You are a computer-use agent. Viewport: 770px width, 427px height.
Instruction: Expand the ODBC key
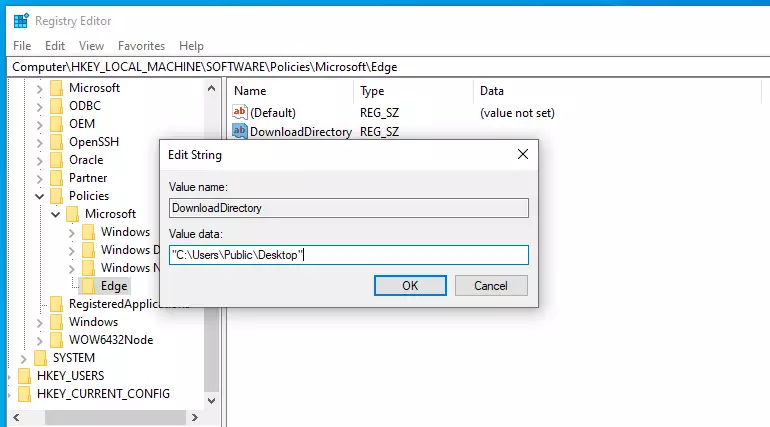click(40, 107)
